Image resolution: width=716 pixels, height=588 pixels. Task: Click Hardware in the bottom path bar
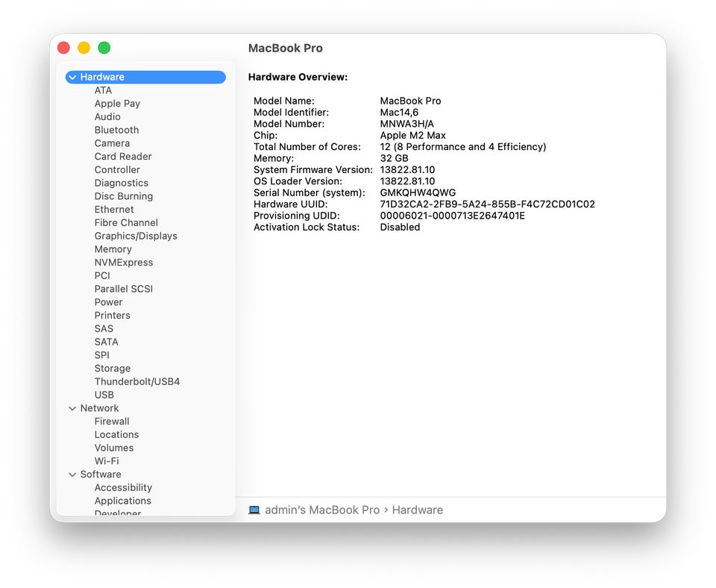coord(417,510)
